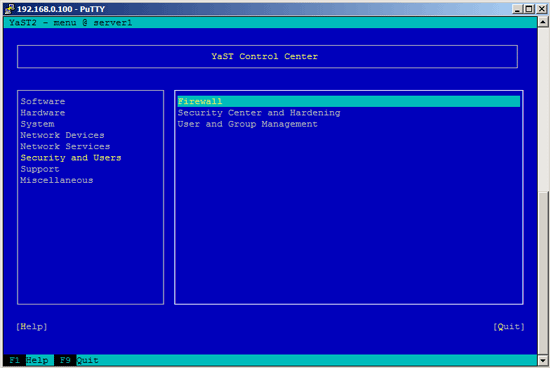Maximize the PuTTY window
This screenshot has height=368, width=550.
click(529, 9)
